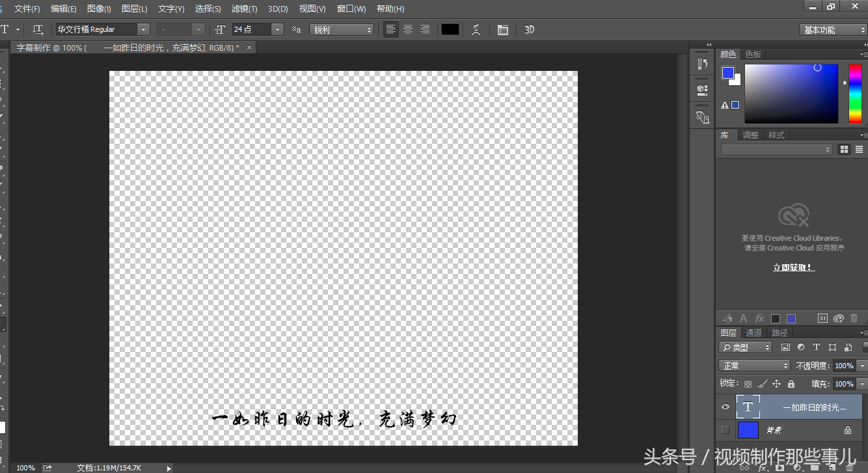Open the 24点 font size dropdown
The width and height of the screenshot is (868, 473).
point(278,29)
